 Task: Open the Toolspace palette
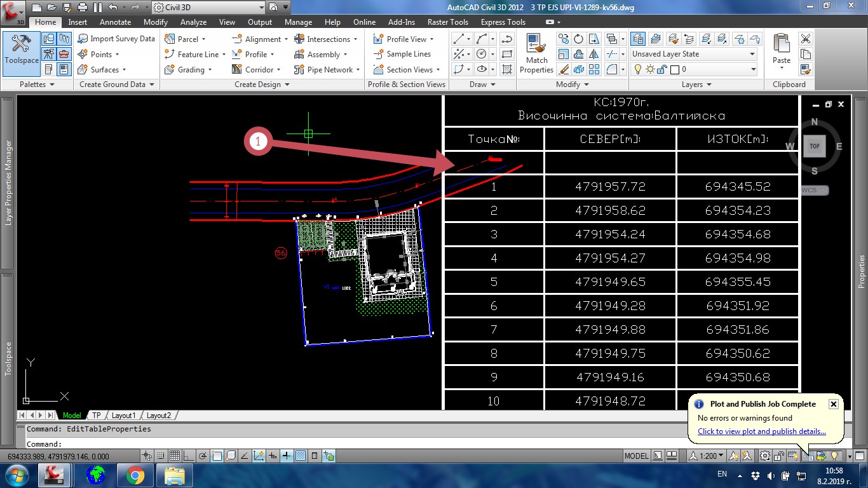click(x=21, y=50)
